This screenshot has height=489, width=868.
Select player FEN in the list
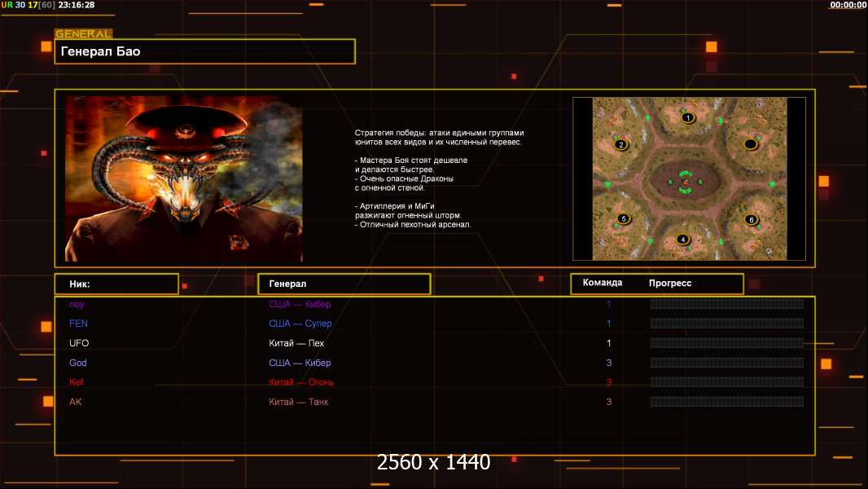click(78, 324)
